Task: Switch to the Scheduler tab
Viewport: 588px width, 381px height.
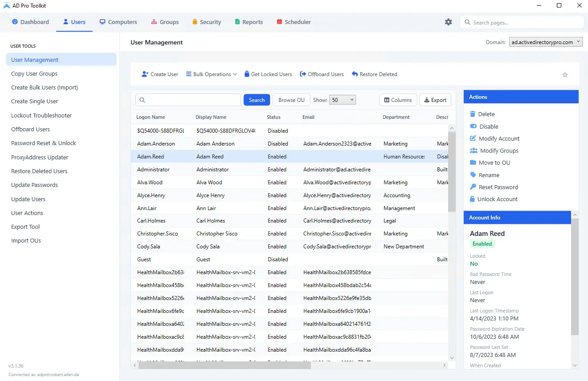Action: click(294, 22)
